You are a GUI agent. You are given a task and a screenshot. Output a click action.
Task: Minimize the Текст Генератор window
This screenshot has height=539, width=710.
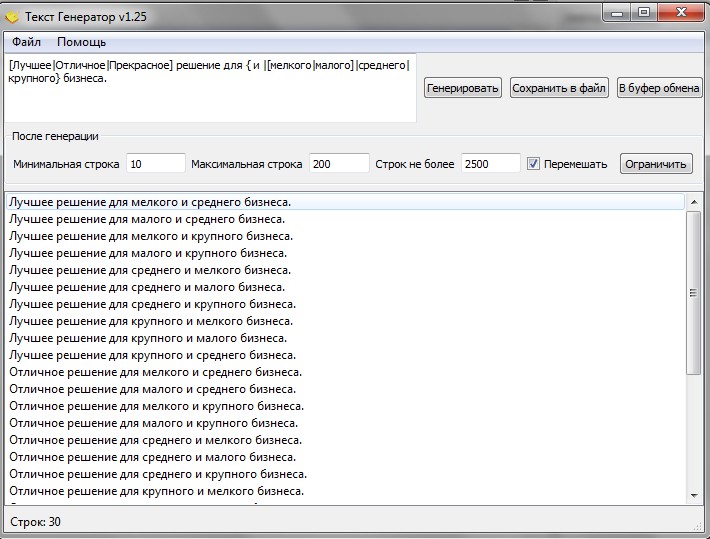[x=617, y=13]
